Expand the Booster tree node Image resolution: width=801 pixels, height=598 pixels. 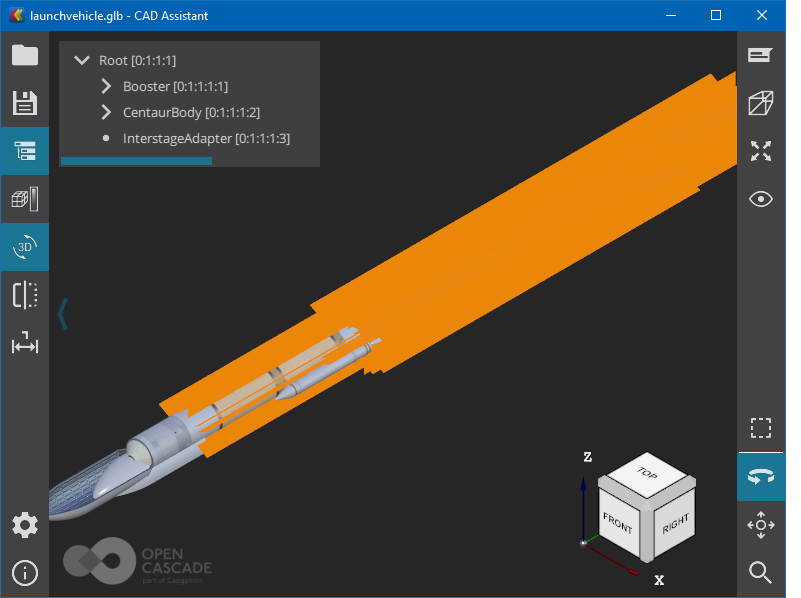click(106, 87)
